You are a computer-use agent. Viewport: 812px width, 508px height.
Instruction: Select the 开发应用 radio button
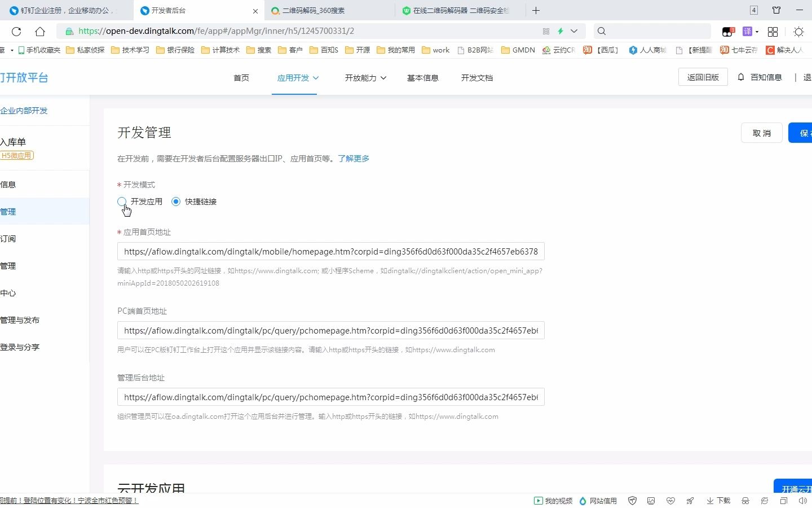click(x=122, y=202)
